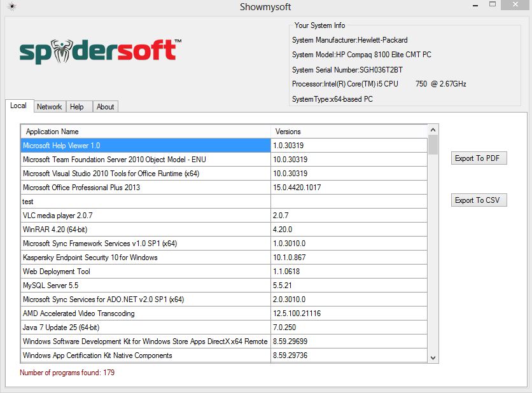Minimize the Showmysoft window
Viewport: 532px width, 393px height.
pos(475,6)
